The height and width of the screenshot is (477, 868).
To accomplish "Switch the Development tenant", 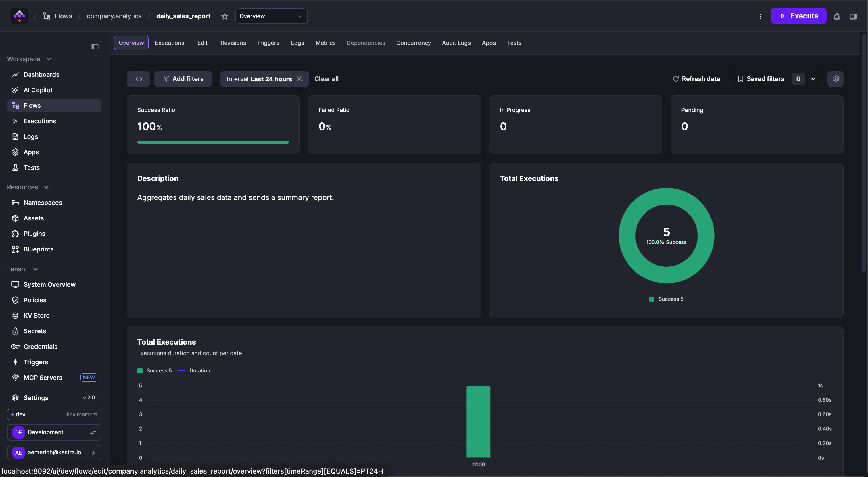I will (x=54, y=432).
